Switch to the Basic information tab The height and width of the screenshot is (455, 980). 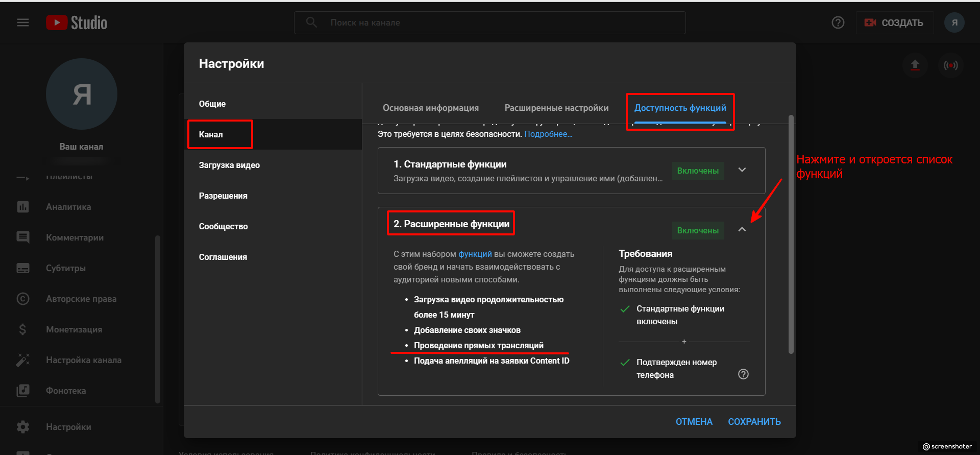[431, 108]
